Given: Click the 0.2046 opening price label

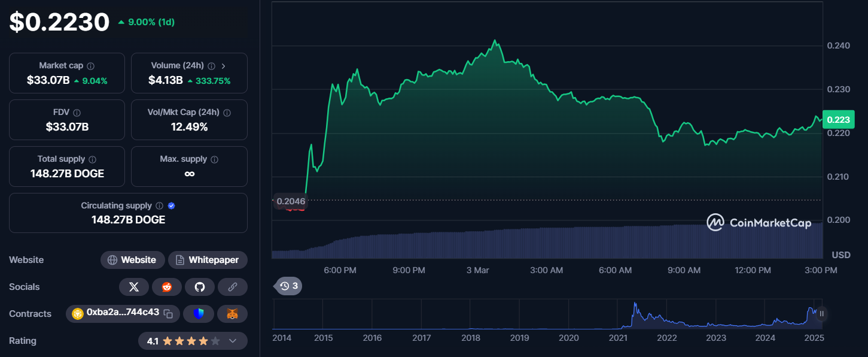Looking at the screenshot, I should [291, 202].
